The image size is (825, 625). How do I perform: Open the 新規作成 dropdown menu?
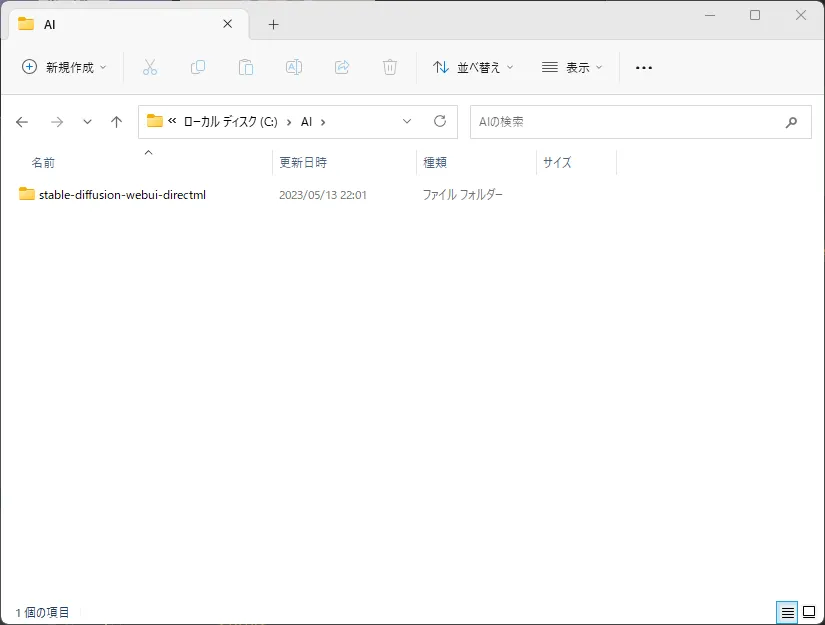point(64,67)
